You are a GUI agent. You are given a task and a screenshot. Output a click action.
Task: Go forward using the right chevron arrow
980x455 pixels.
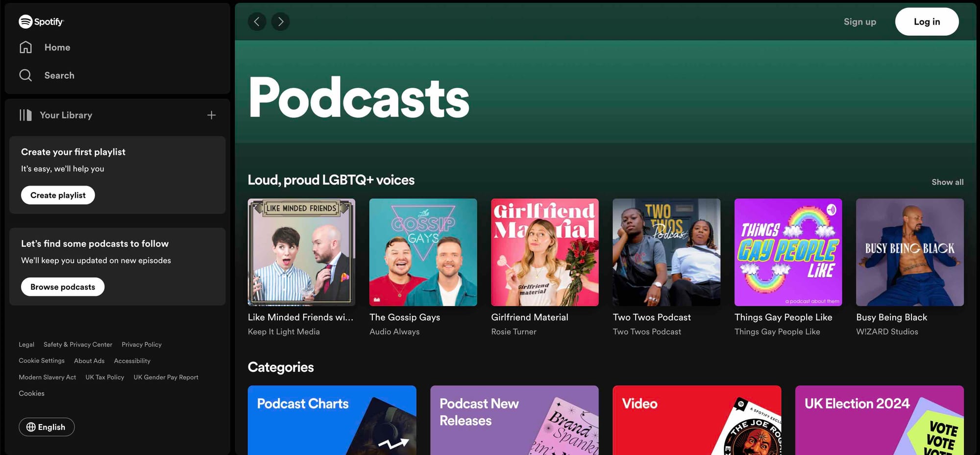click(280, 22)
